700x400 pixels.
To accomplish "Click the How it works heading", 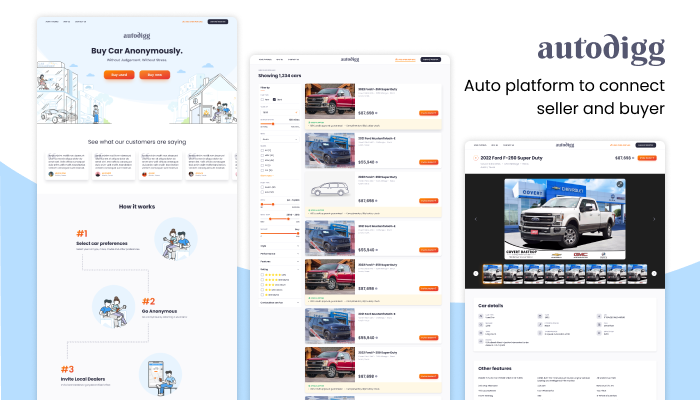I will point(137,207).
